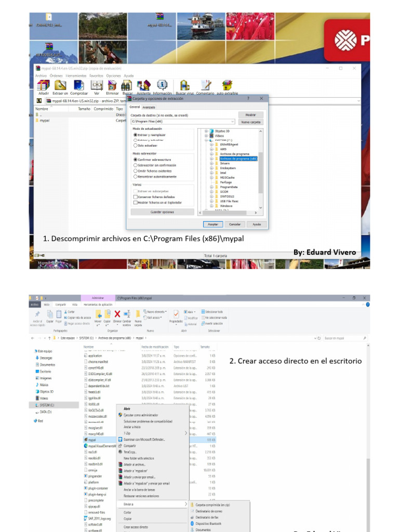The height and width of the screenshot is (532, 399).
Task: Click the Propiedades ribbon icon
Action: point(176,314)
